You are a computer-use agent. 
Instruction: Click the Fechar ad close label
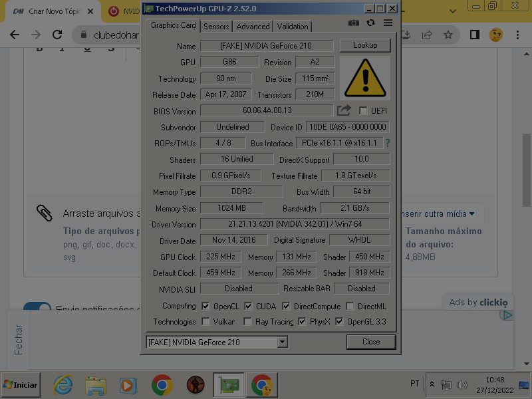(19, 340)
